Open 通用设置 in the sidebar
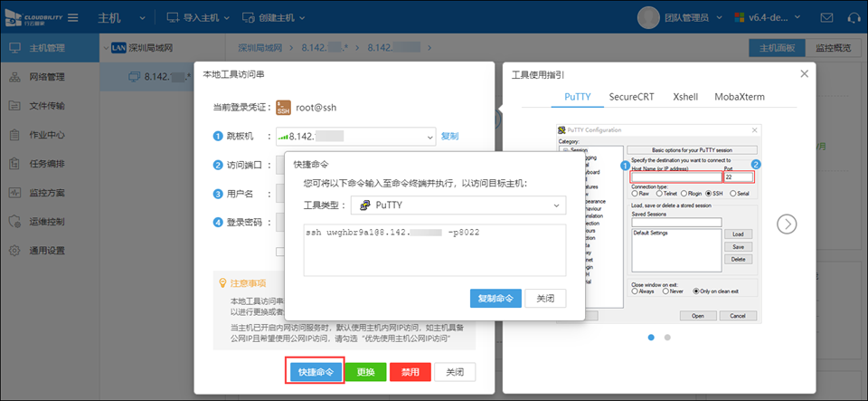 point(47,251)
